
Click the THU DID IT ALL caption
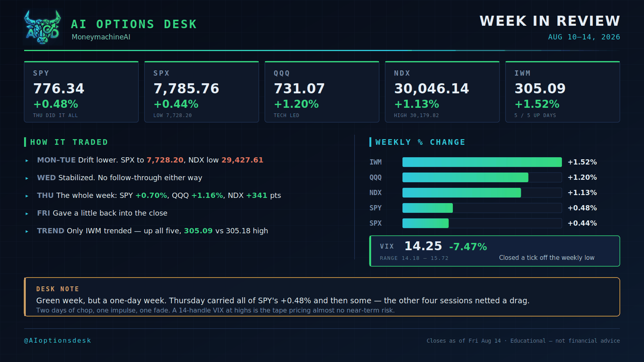56,115
